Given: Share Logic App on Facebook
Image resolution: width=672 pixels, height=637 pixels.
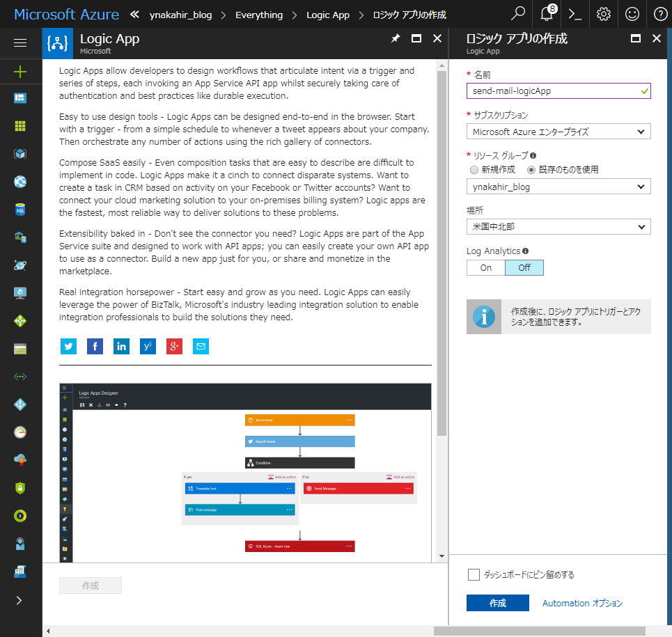Looking at the screenshot, I should click(95, 346).
